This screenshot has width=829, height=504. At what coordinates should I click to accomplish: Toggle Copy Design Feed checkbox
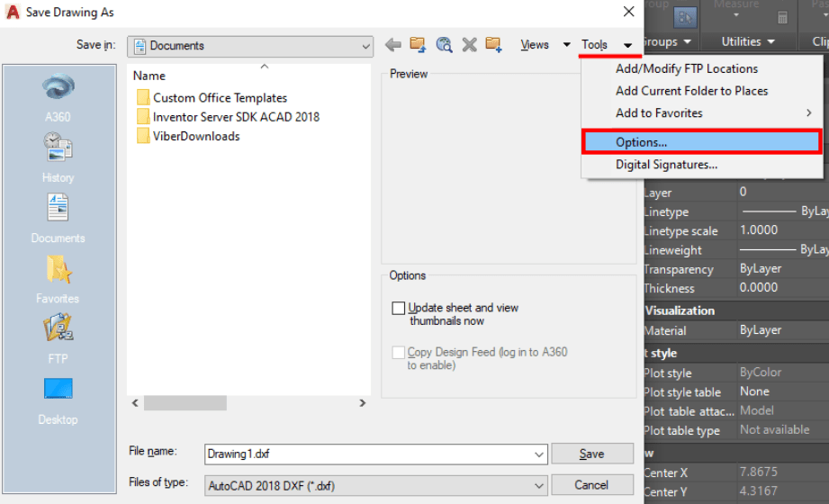pos(399,352)
